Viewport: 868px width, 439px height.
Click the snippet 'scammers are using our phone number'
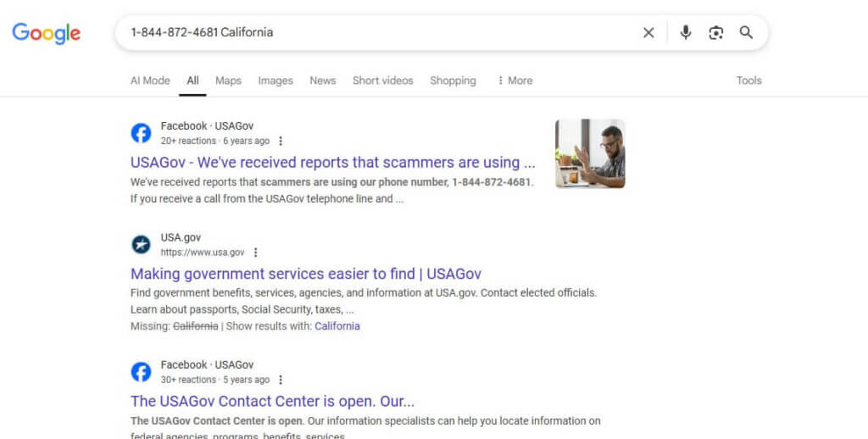click(353, 182)
